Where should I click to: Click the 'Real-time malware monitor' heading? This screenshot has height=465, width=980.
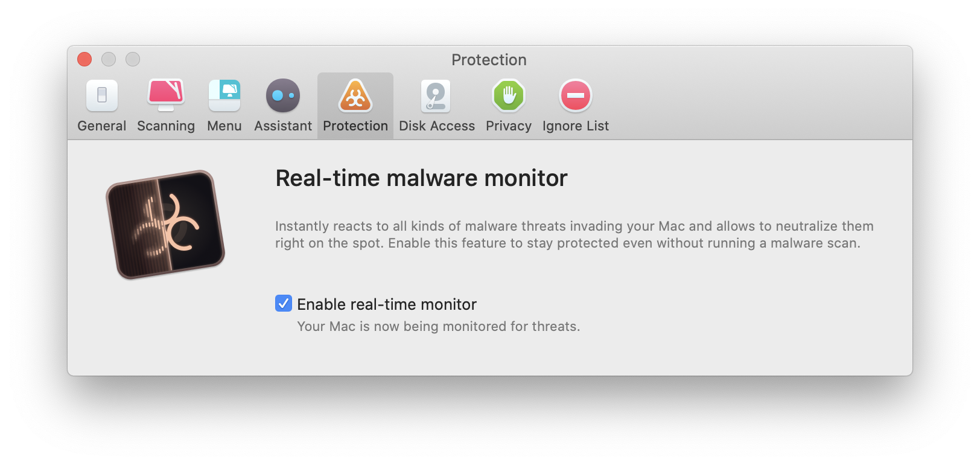pyautogui.click(x=421, y=178)
